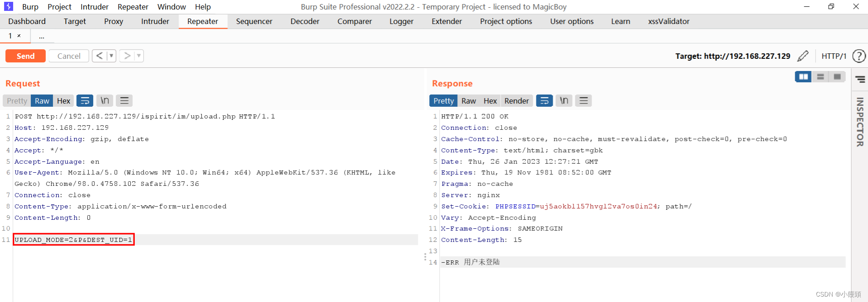Select Repeater tab 1
This screenshot has width=868, height=302.
click(x=10, y=36)
